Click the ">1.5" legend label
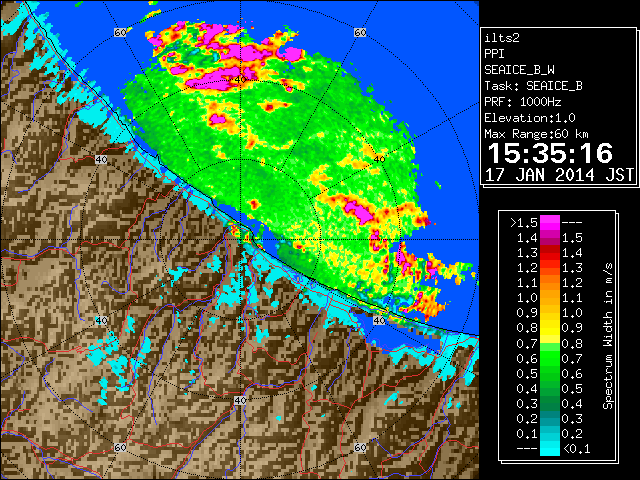Image resolution: width=640 pixels, height=480 pixels. pyautogui.click(x=523, y=223)
